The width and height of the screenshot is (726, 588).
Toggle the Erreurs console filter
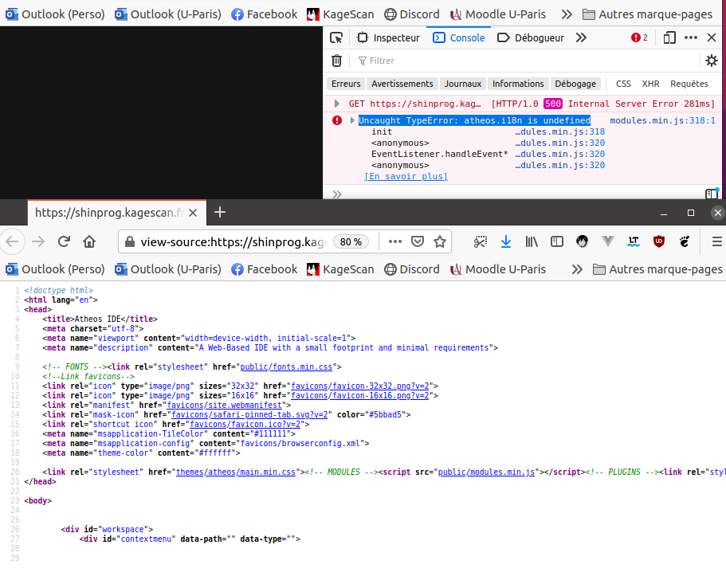tap(346, 84)
